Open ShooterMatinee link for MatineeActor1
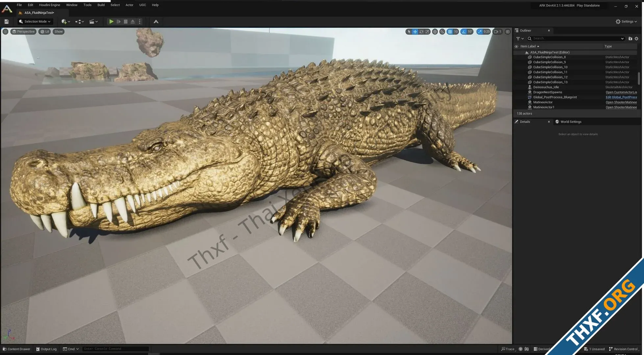The image size is (644, 355). coord(621,107)
